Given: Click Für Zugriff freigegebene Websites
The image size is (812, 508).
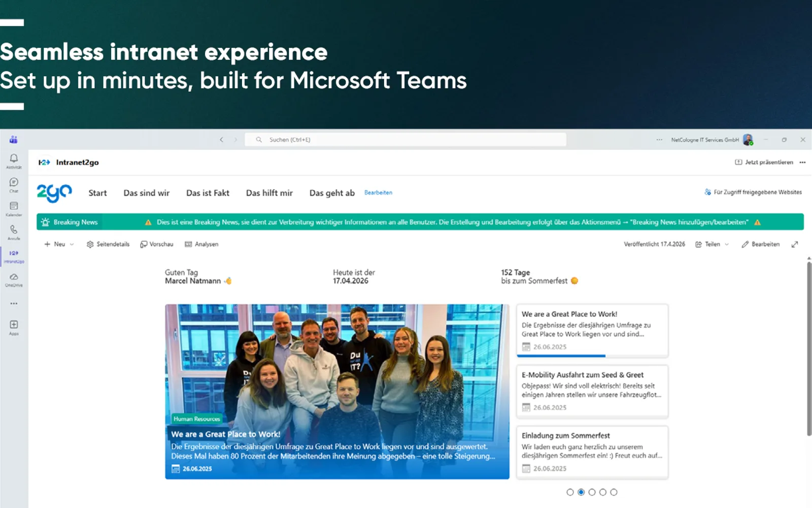Looking at the screenshot, I should 753,192.
